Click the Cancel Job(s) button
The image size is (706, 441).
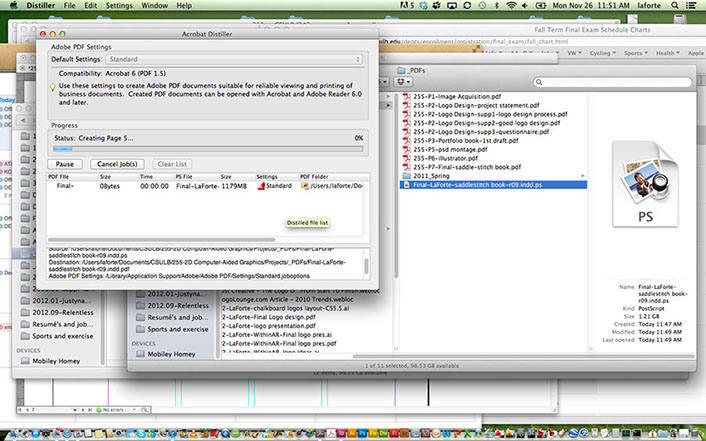[x=117, y=164]
